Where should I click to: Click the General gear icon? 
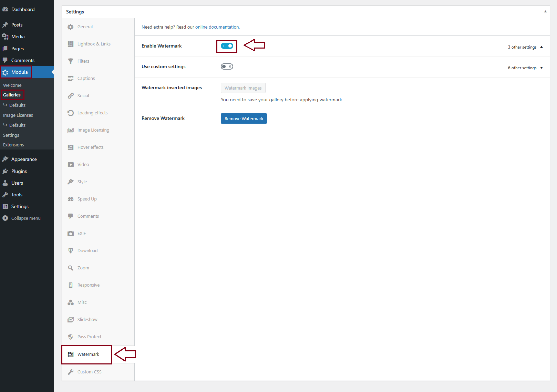pyautogui.click(x=71, y=27)
